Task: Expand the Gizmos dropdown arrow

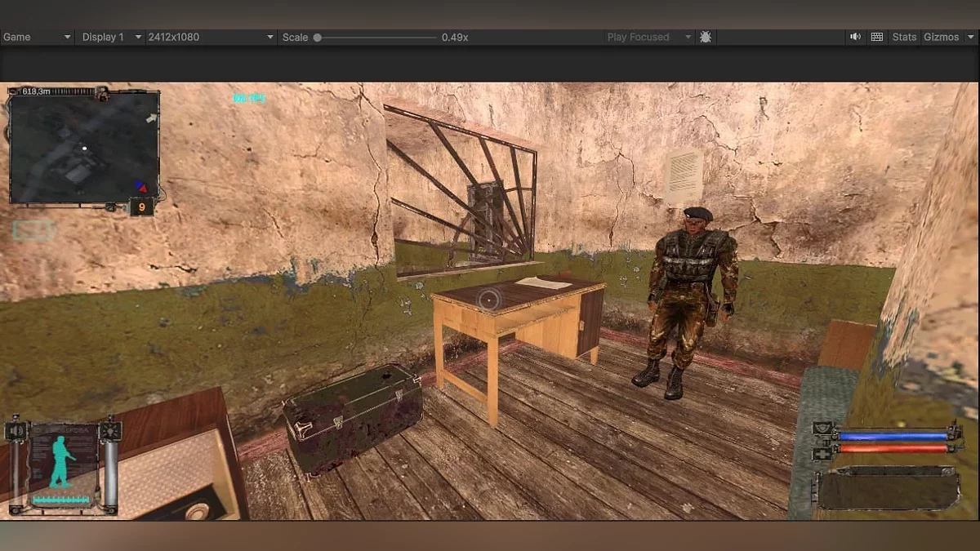Action: 969,37
